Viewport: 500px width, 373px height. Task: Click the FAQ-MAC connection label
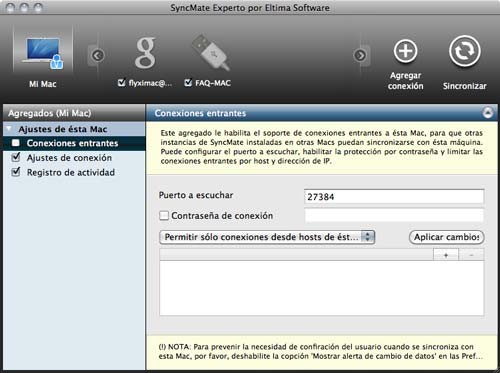click(x=213, y=83)
